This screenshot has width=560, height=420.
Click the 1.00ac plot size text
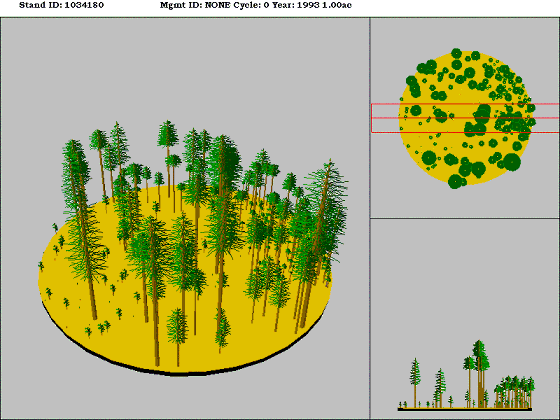[337, 5]
